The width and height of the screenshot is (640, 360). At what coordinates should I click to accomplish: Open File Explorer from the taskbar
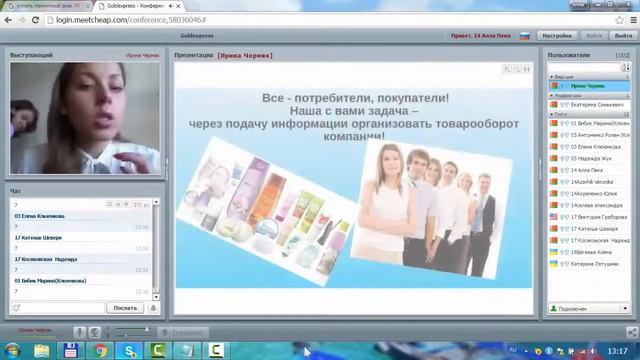click(x=41, y=351)
